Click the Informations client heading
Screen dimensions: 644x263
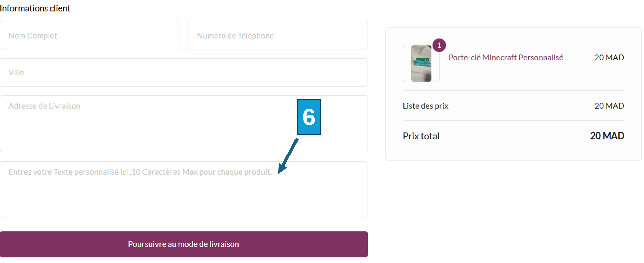point(35,8)
